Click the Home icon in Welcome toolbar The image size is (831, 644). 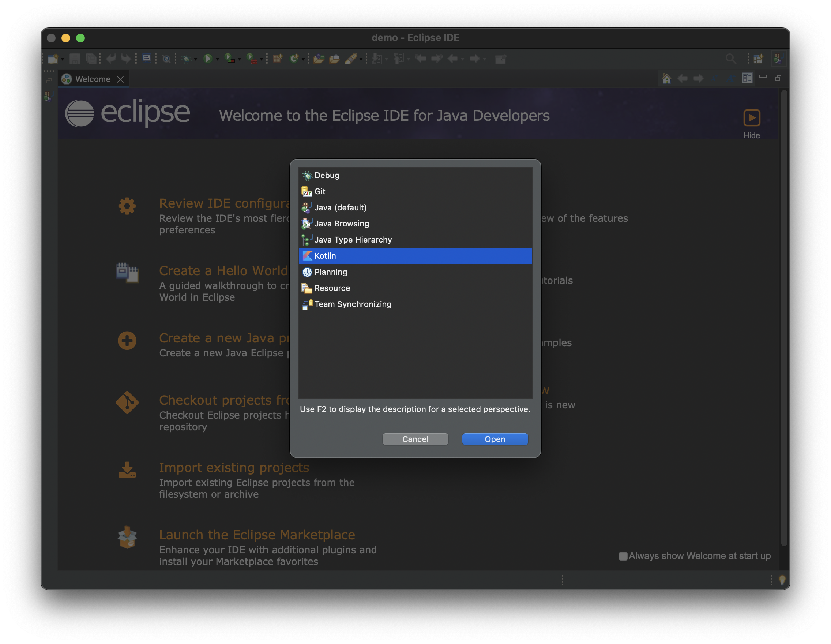tap(666, 79)
